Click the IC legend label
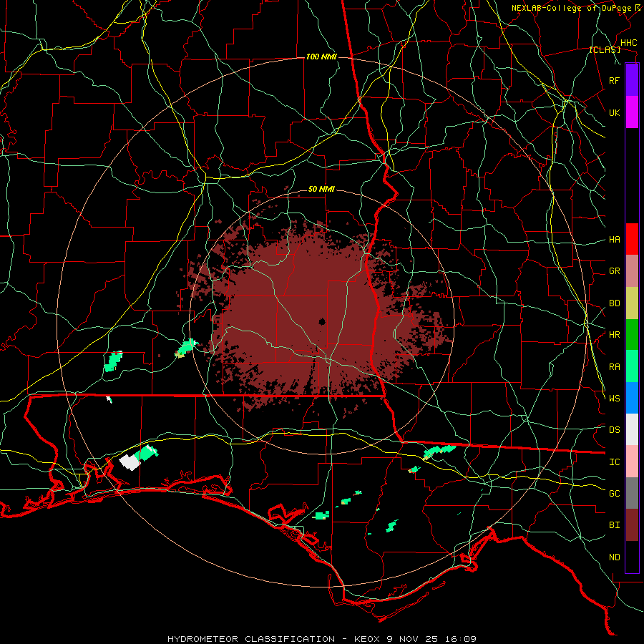The image size is (644, 644). point(615,462)
